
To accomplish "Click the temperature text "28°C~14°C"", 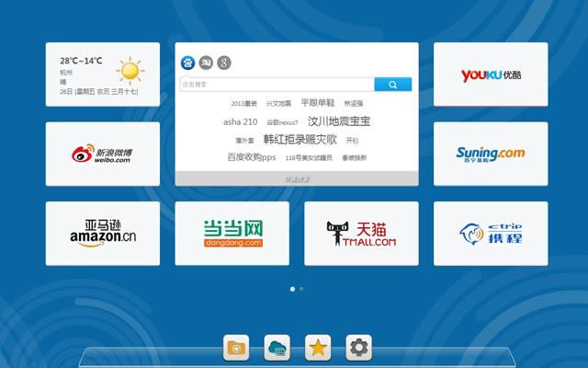I will pyautogui.click(x=81, y=61).
